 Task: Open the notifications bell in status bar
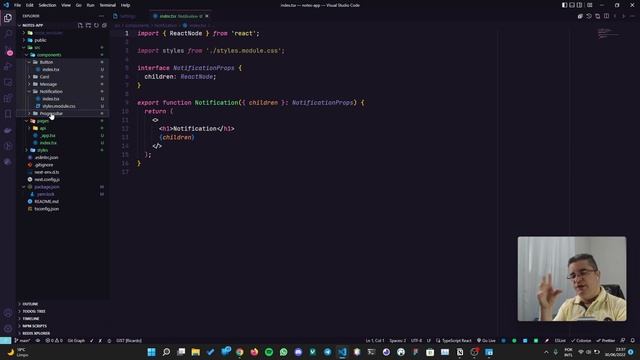633,340
